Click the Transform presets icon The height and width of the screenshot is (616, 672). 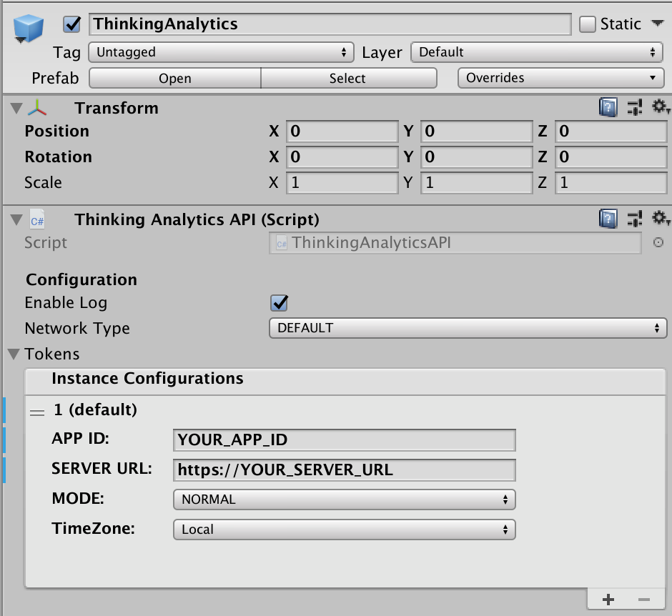[634, 107]
